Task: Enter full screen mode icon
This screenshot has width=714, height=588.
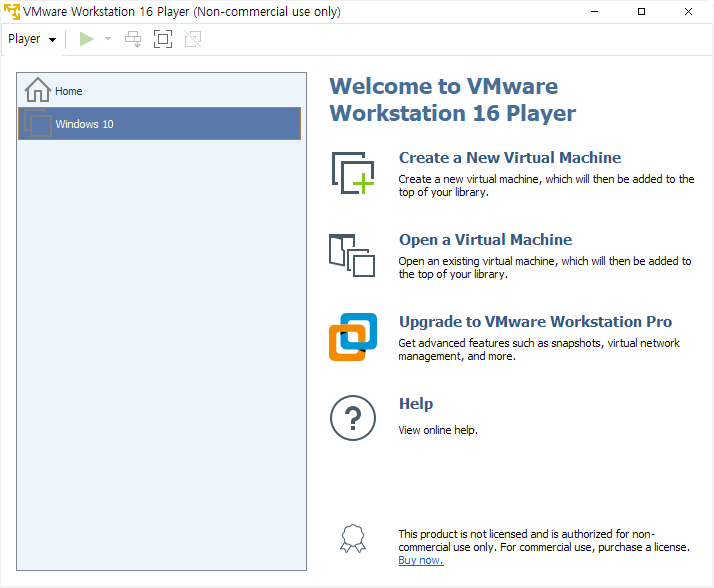Action: 163,39
